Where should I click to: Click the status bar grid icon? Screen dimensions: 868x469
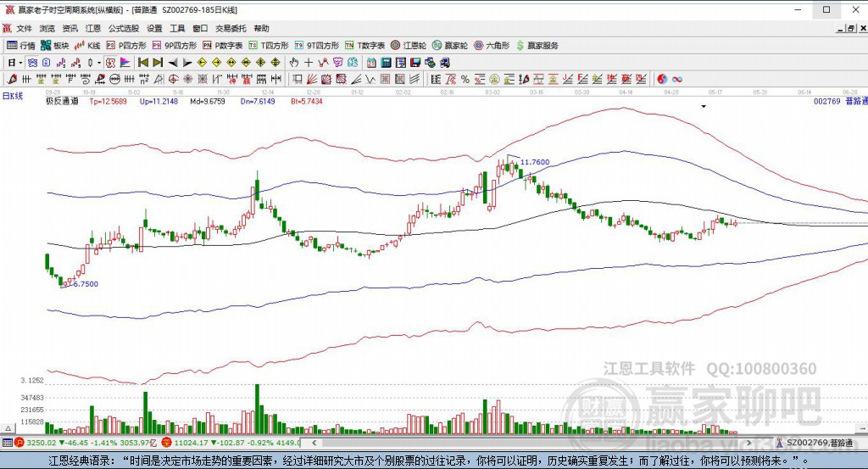pos(7,443)
